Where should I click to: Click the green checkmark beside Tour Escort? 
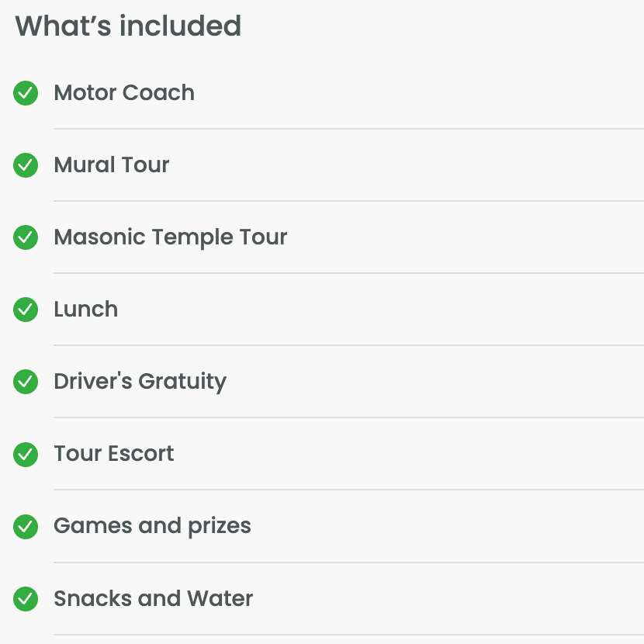pyautogui.click(x=26, y=454)
